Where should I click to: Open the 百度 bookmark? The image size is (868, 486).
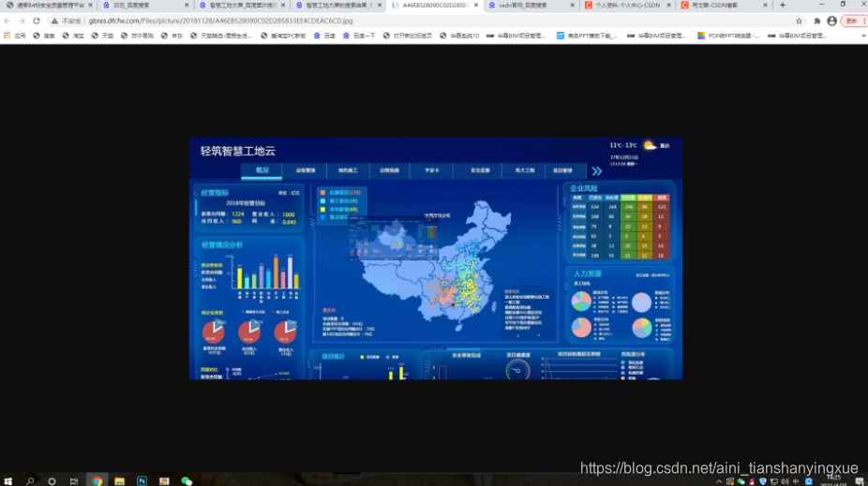[x=324, y=36]
